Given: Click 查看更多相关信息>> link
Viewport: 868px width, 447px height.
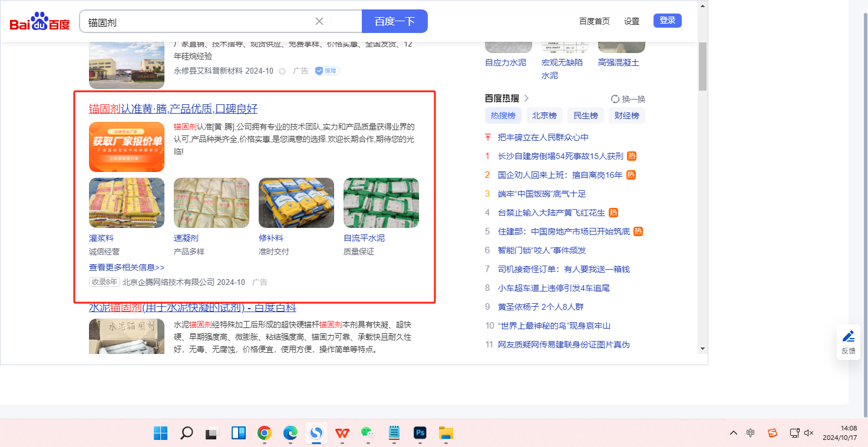Looking at the screenshot, I should click(x=127, y=267).
